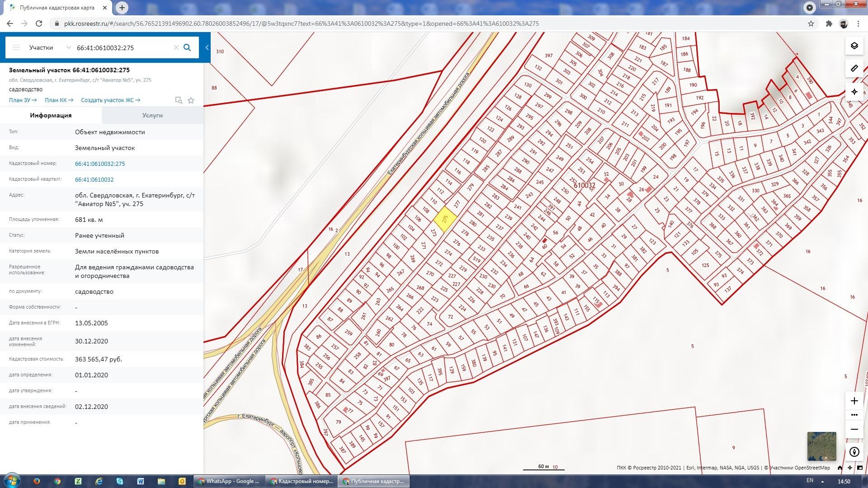This screenshot has height=488, width=868.
Task: Reset map orientation with compass button
Action: click(854, 452)
